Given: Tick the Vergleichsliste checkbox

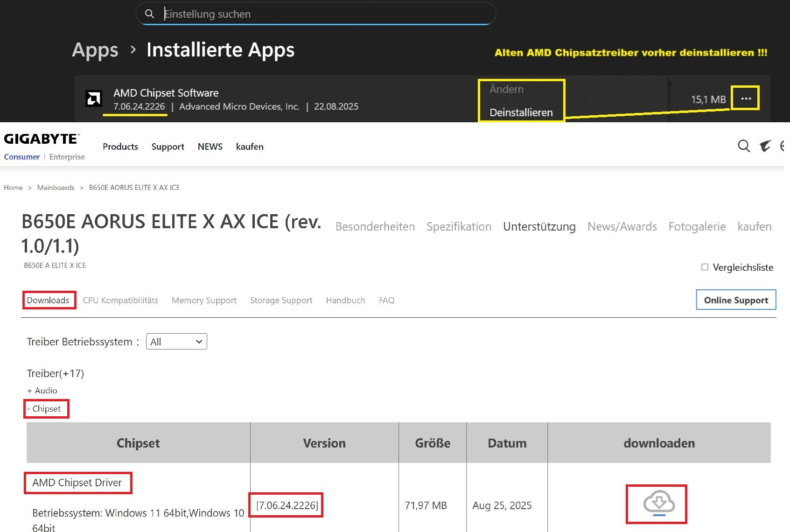Looking at the screenshot, I should [705, 267].
